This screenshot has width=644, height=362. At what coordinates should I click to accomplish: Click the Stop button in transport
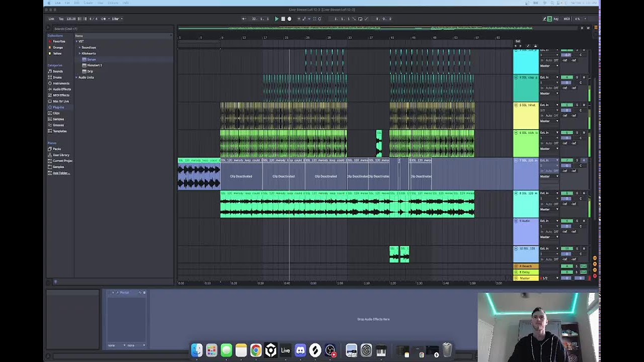tap(283, 19)
